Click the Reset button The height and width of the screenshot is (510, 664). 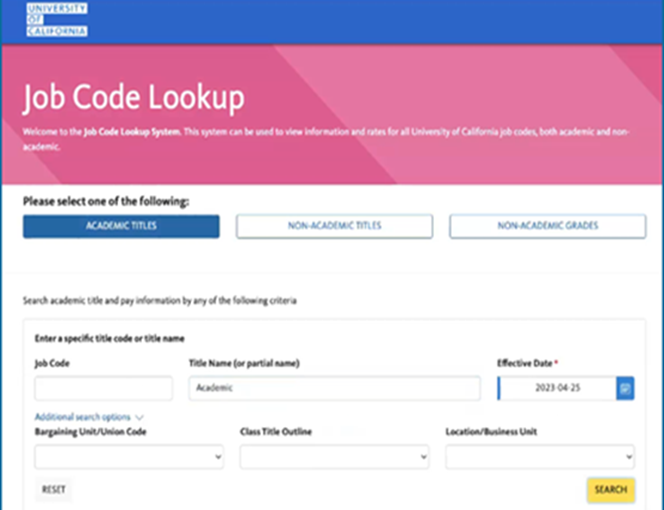coord(53,490)
